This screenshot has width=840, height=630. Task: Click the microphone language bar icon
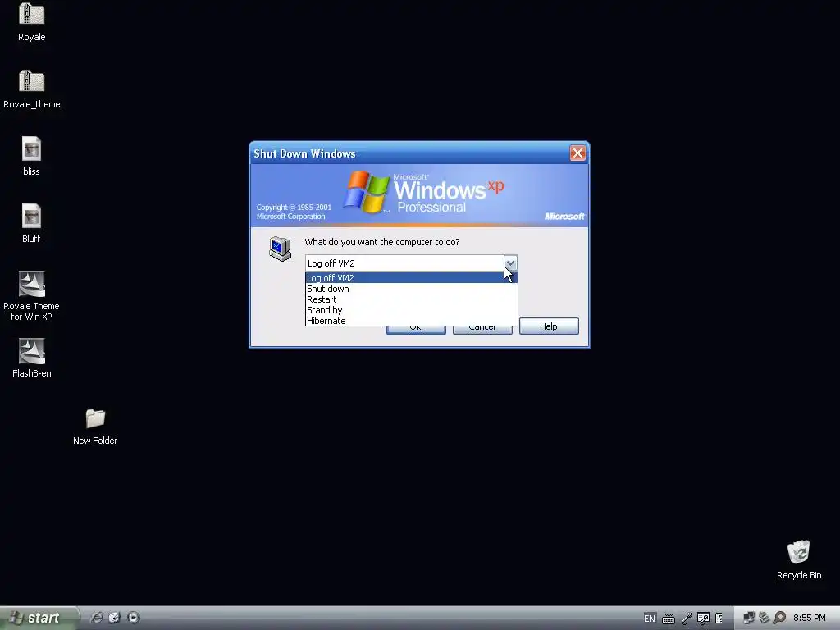[x=687, y=619]
